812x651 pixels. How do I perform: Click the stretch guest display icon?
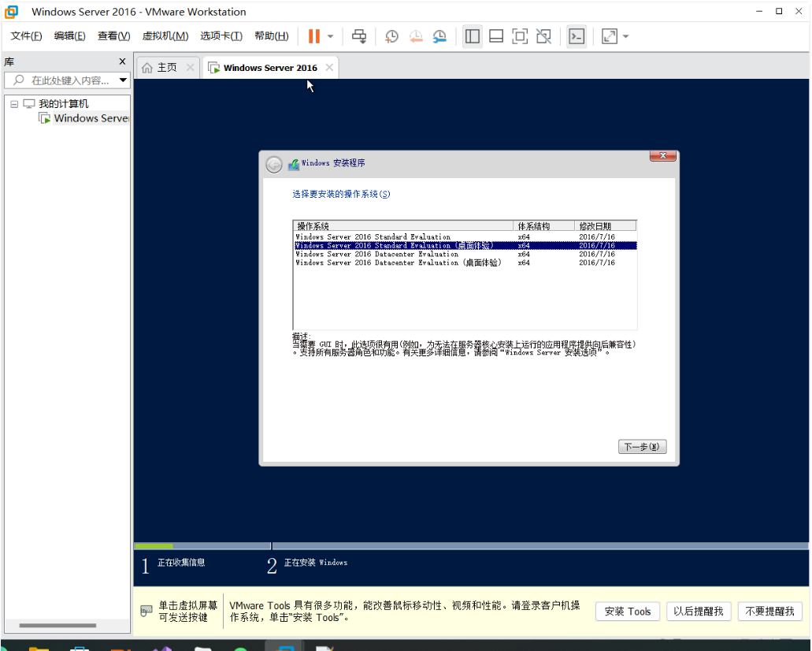pyautogui.click(x=610, y=36)
